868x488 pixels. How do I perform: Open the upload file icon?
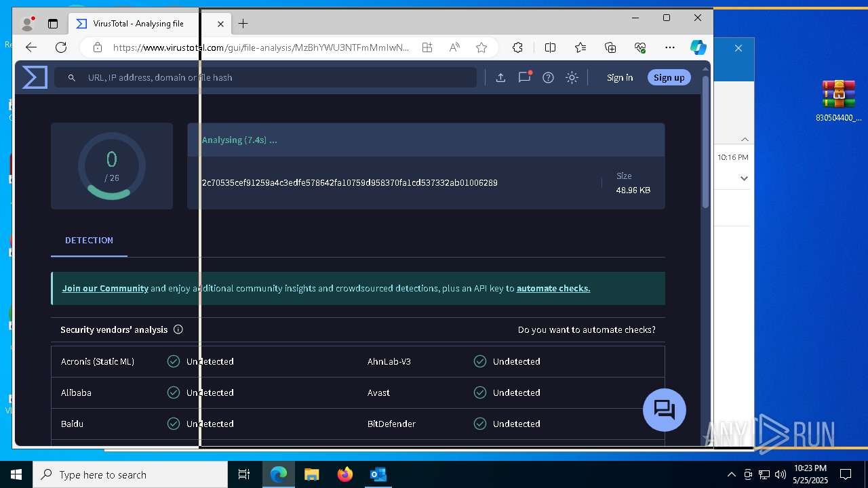click(500, 77)
